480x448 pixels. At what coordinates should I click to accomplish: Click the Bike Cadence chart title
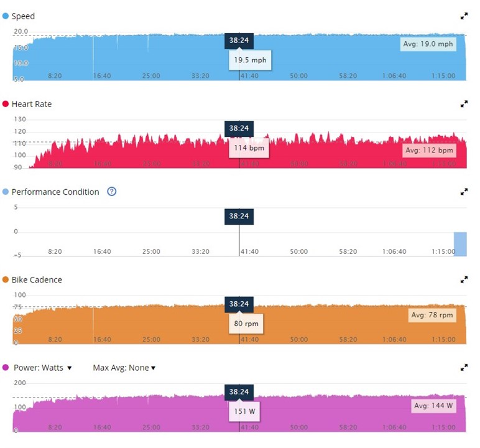pyautogui.click(x=37, y=280)
